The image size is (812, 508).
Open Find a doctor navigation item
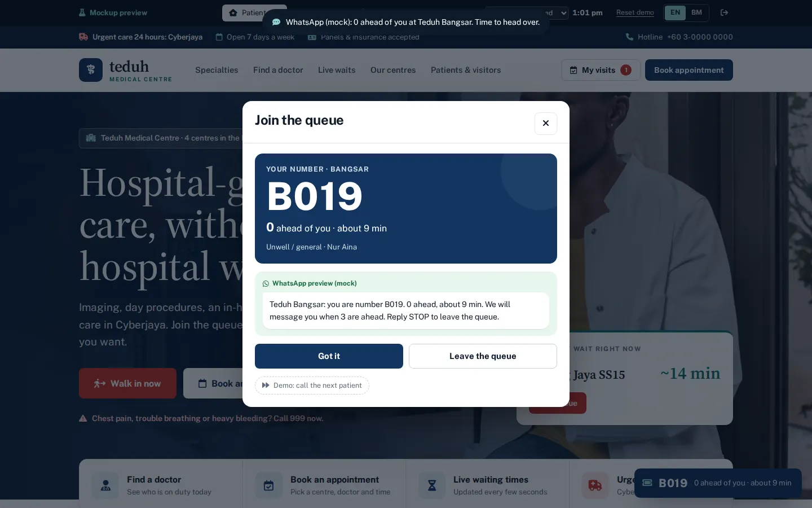point(278,70)
